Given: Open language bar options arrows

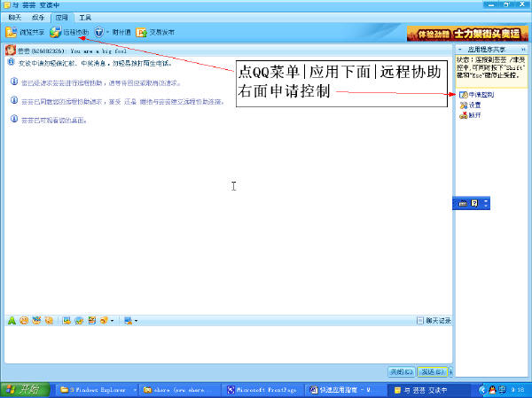Looking at the screenshot, I should coord(486,203).
